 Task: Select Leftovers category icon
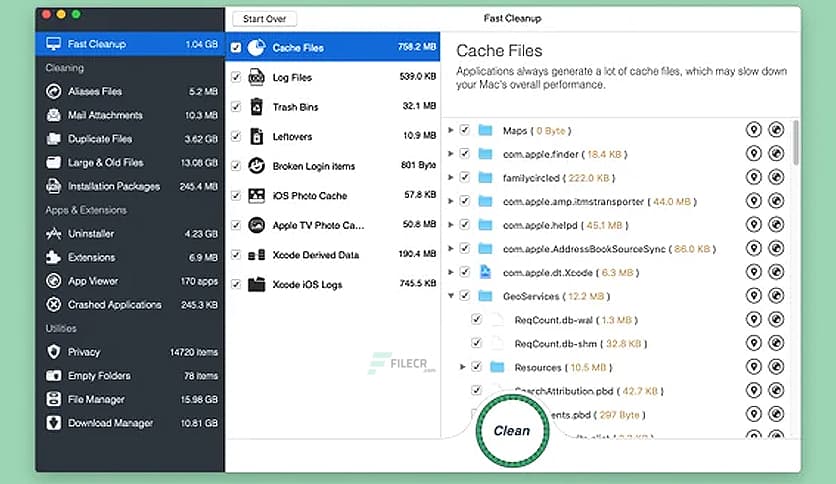point(256,136)
